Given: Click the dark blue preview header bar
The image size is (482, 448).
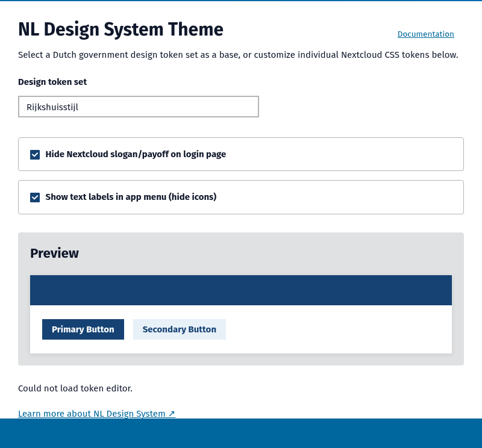Looking at the screenshot, I should coord(240,290).
